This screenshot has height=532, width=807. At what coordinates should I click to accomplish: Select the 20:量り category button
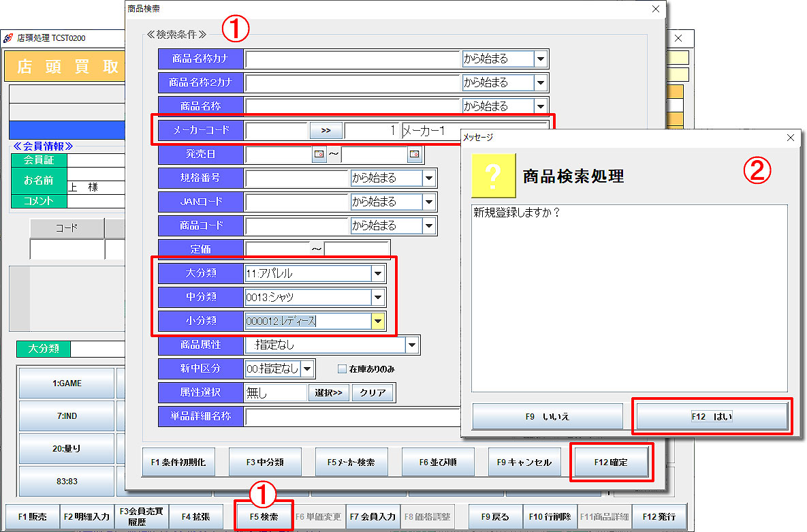pos(67,449)
